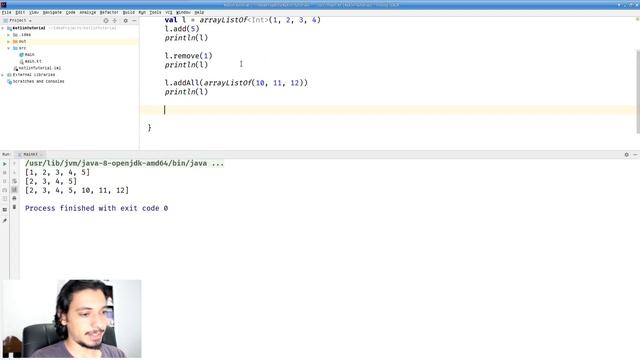Hide the Run tool window
This screenshot has height=360, width=640.
[x=635, y=155]
